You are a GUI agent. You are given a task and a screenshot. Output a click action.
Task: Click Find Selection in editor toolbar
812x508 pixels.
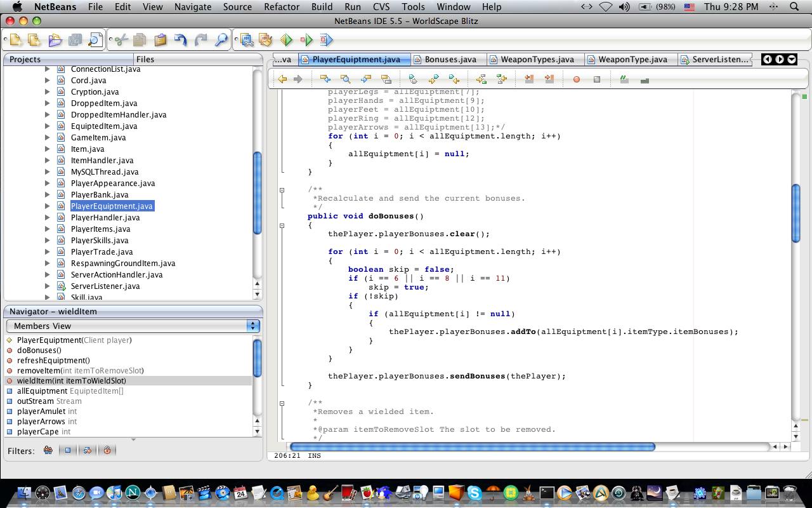[345, 79]
